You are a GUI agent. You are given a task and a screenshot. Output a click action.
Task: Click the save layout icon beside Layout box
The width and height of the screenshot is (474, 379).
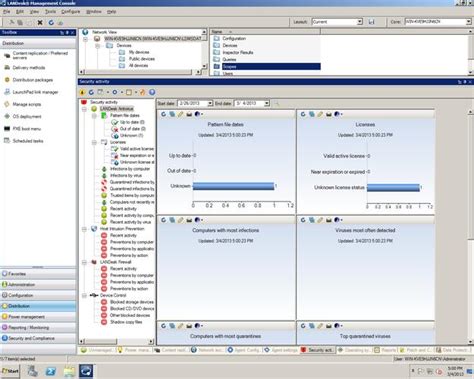(372, 22)
